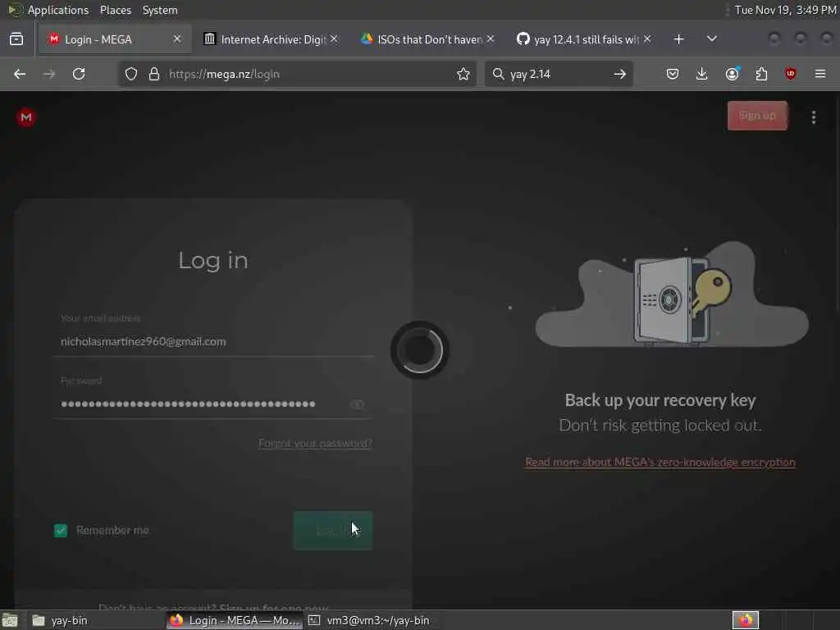The width and height of the screenshot is (840, 630).
Task: Click the browser forward arrow
Action: pos(49,74)
